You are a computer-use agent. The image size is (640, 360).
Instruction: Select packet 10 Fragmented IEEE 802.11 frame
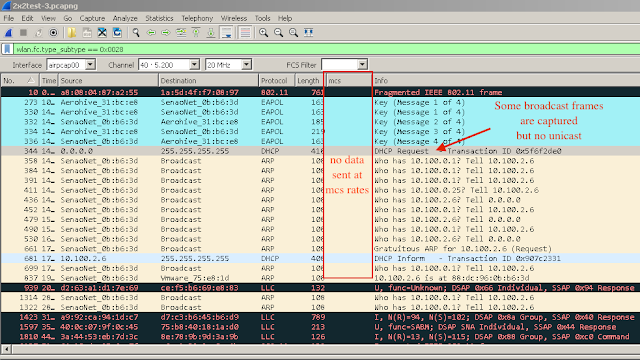coord(320,92)
